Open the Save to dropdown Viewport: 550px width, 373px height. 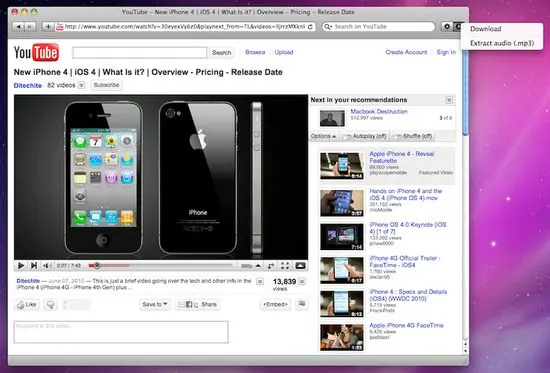[155, 305]
